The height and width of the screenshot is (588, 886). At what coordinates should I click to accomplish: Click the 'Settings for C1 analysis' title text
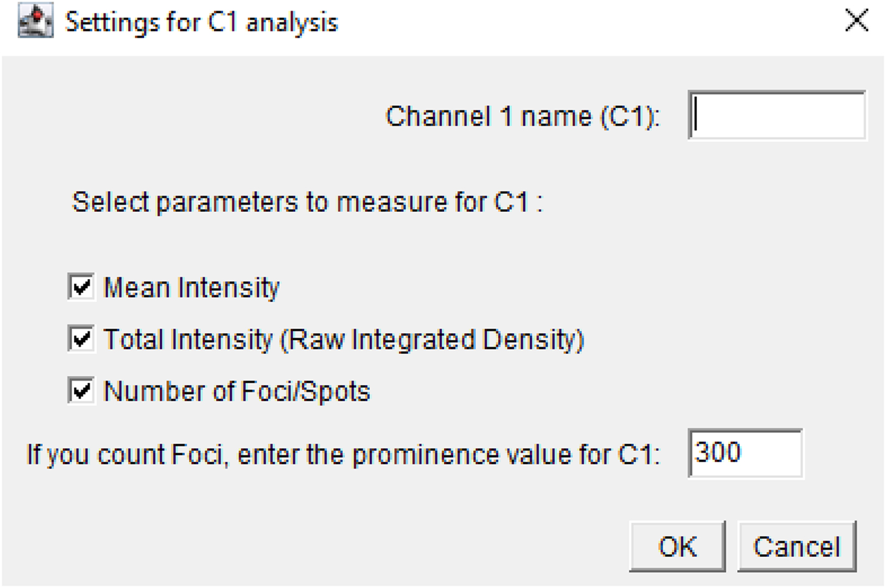(201, 23)
